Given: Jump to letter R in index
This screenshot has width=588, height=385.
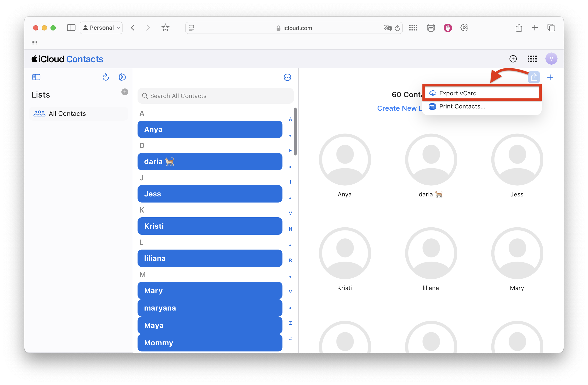Looking at the screenshot, I should pos(291,260).
